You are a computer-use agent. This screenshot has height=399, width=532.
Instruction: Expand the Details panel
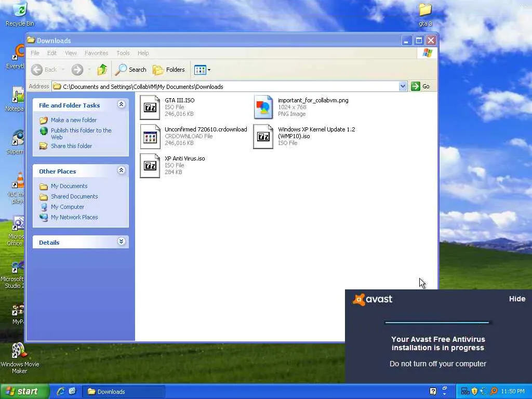[x=121, y=241]
